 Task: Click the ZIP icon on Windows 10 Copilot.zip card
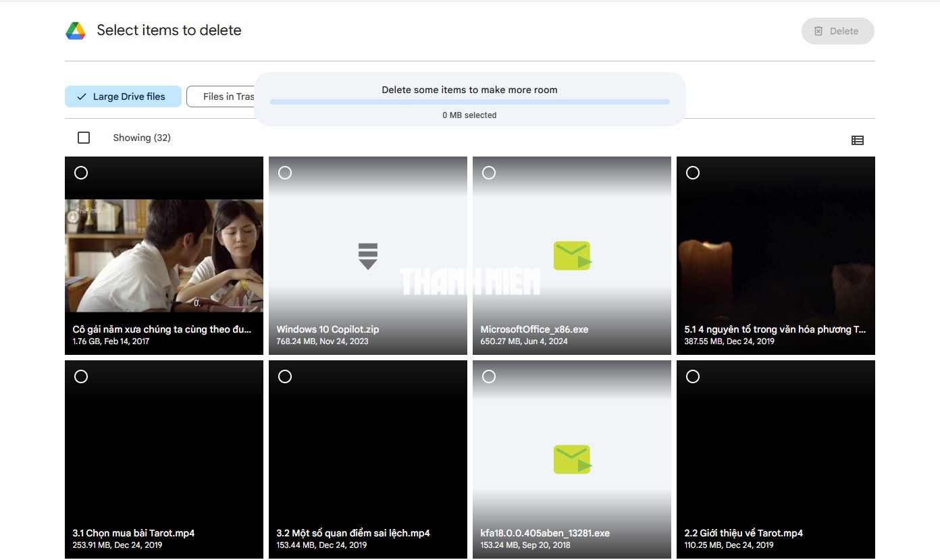tap(367, 255)
